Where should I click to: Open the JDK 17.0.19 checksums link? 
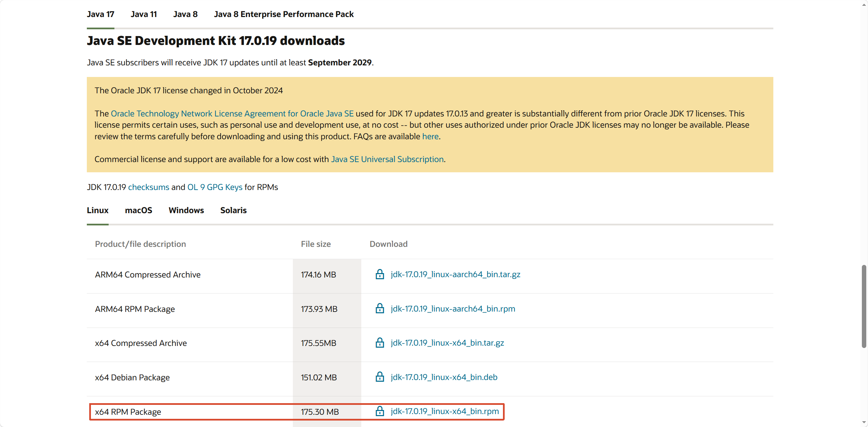pos(148,187)
